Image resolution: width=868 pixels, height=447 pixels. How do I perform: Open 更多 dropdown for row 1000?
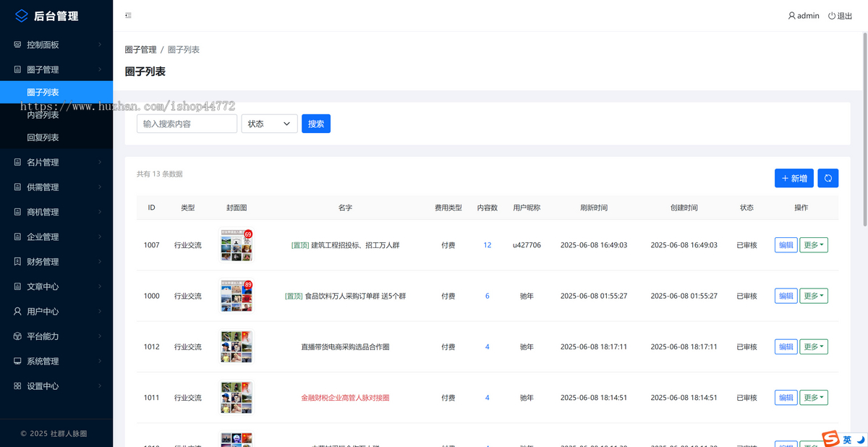point(814,296)
